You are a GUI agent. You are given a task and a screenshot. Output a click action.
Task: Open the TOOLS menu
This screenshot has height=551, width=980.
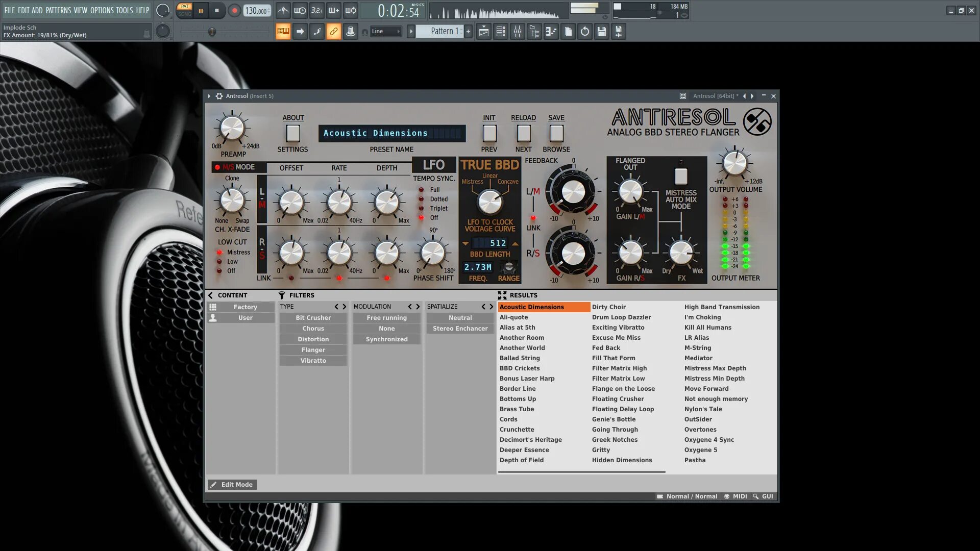124,10
